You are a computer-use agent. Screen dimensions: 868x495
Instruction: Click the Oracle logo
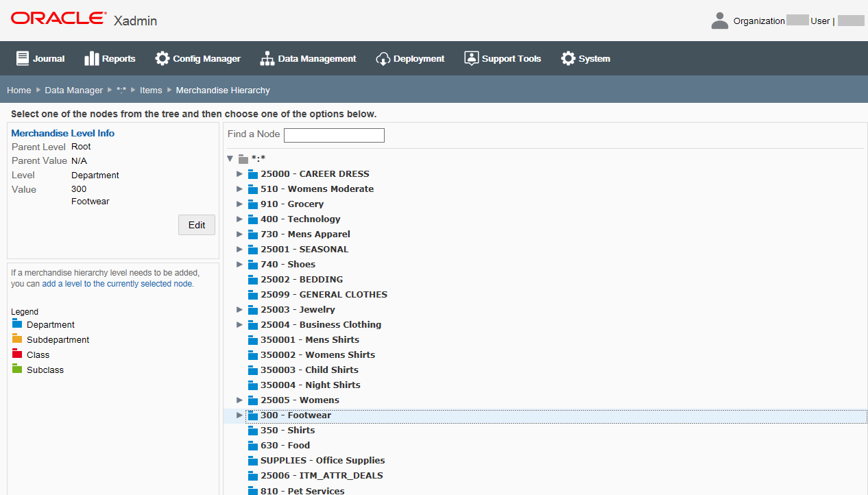click(x=58, y=19)
